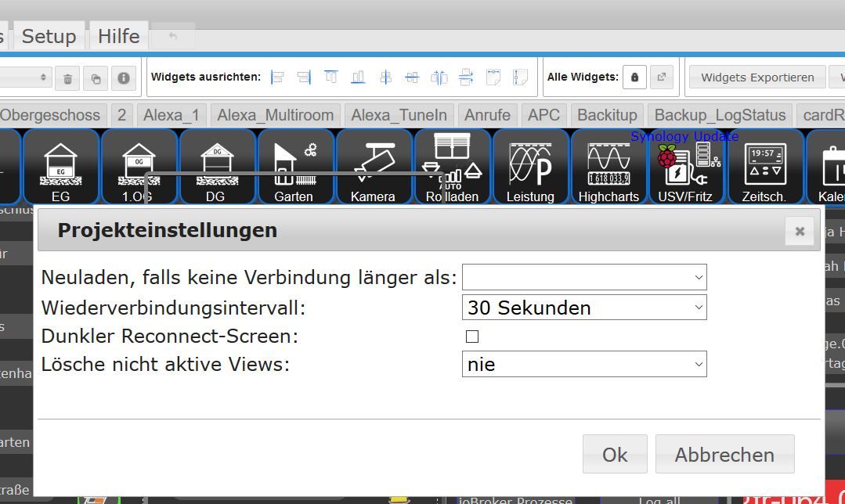Switch to the Backitup view tab
845x504 pixels.
(x=607, y=115)
